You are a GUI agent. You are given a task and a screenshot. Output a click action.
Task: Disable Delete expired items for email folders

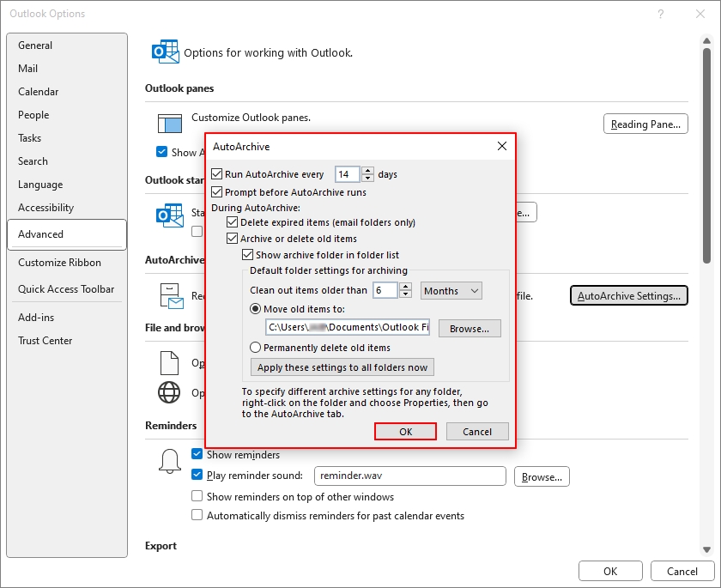click(232, 221)
